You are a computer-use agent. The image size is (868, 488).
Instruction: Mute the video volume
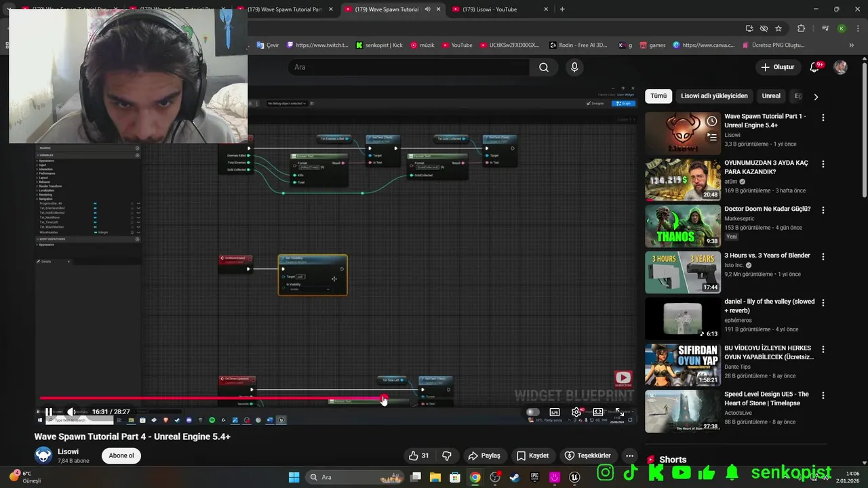tap(71, 412)
